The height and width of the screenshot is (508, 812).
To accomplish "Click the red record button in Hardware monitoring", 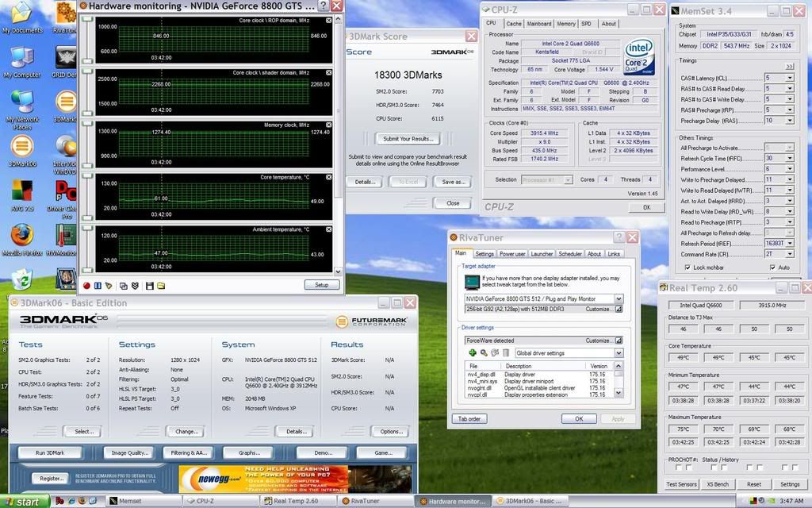I will click(86, 286).
